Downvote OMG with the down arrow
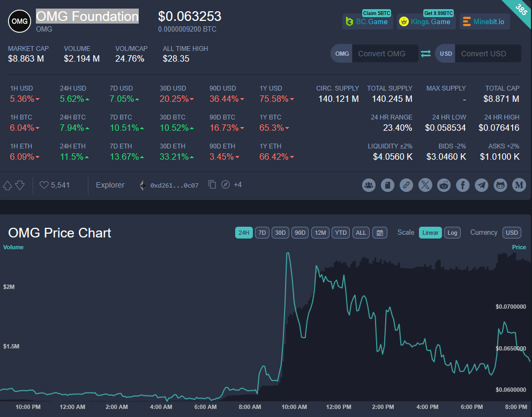 pyautogui.click(x=20, y=185)
